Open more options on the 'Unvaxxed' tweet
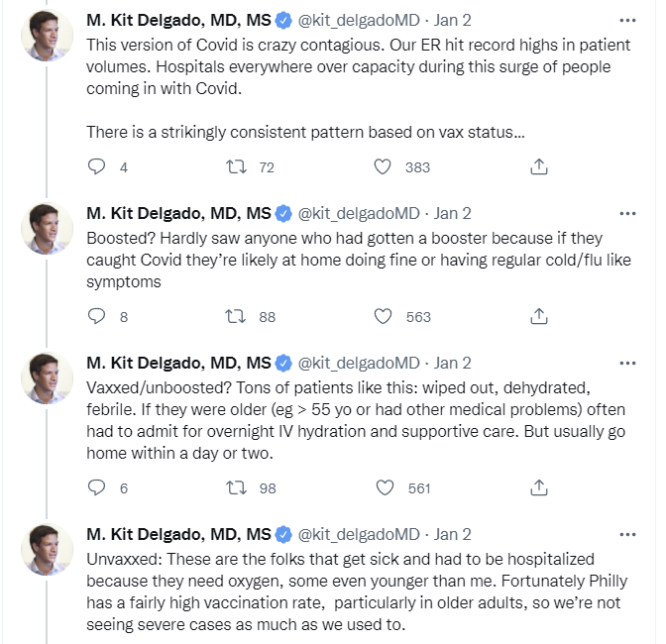 pyautogui.click(x=627, y=534)
